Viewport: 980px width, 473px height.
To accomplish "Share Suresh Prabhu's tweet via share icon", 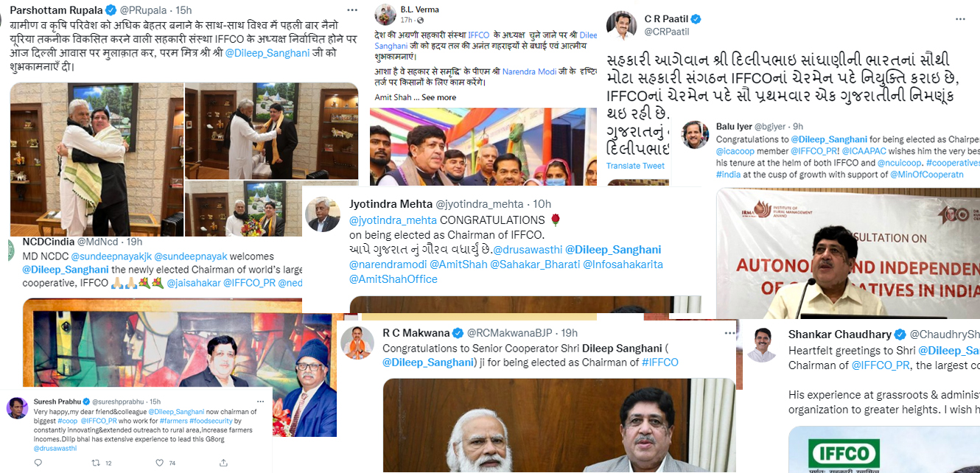I will pos(223,463).
